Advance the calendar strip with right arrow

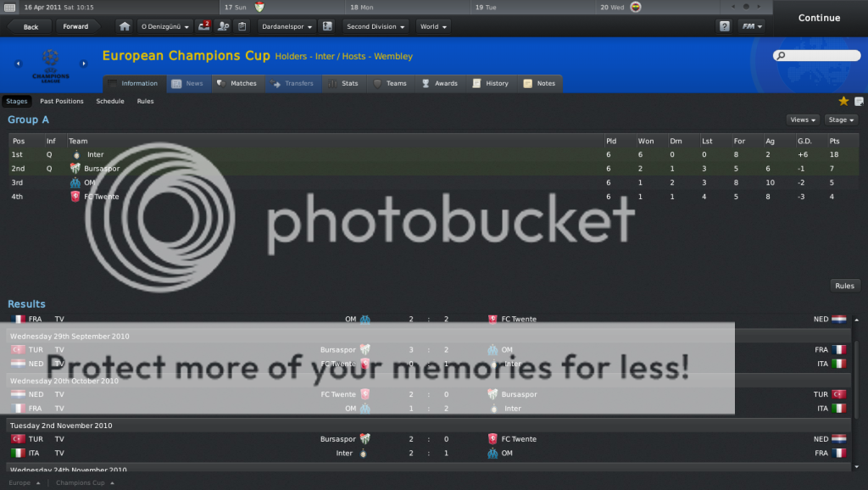coord(759,7)
